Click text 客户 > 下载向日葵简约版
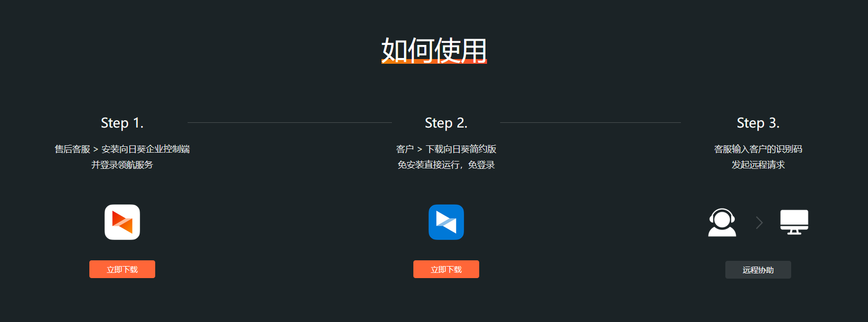 click(x=446, y=149)
